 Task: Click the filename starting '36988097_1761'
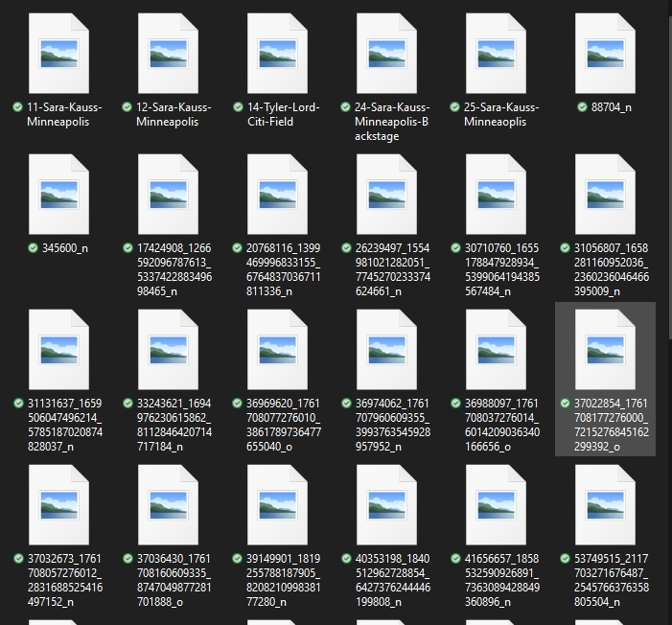click(502, 425)
